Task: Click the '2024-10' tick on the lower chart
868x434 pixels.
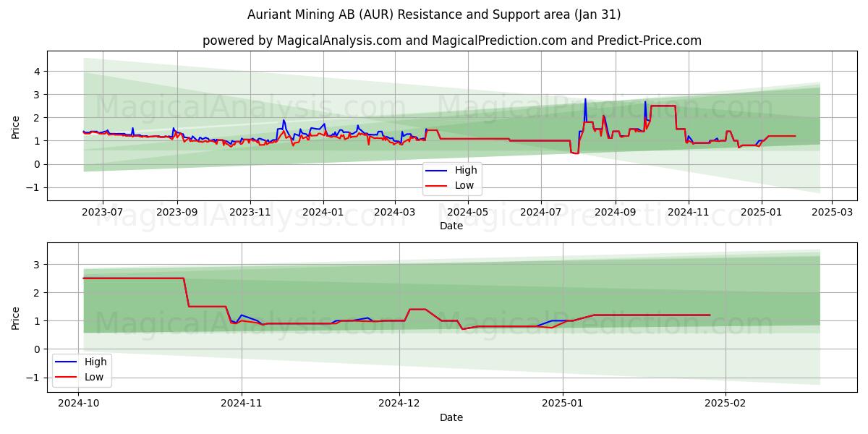Action: click(x=78, y=404)
